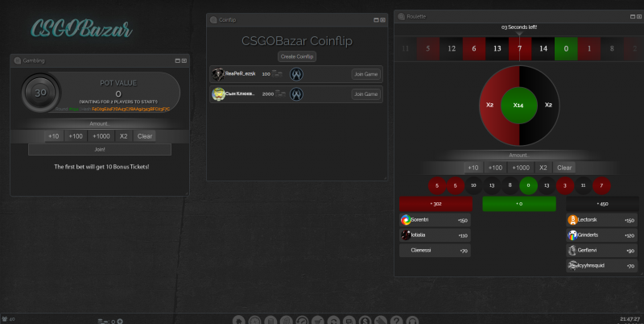Open the question mark help icon in dock
The height and width of the screenshot is (324, 644).
396,320
